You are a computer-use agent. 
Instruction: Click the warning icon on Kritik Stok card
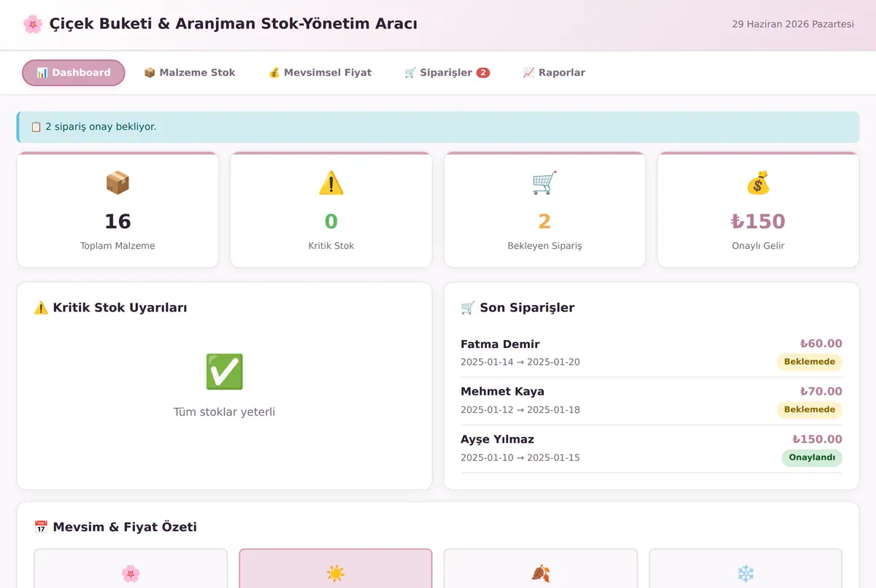point(331,182)
